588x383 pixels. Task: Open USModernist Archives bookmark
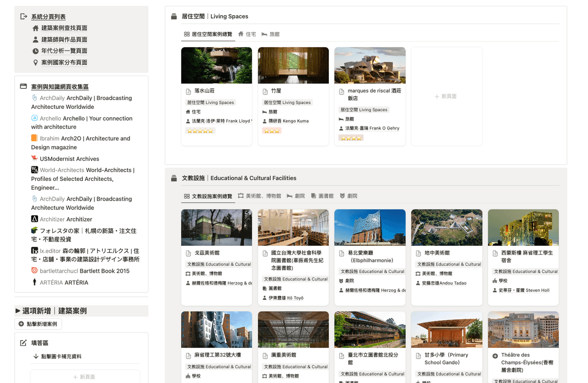click(70, 159)
